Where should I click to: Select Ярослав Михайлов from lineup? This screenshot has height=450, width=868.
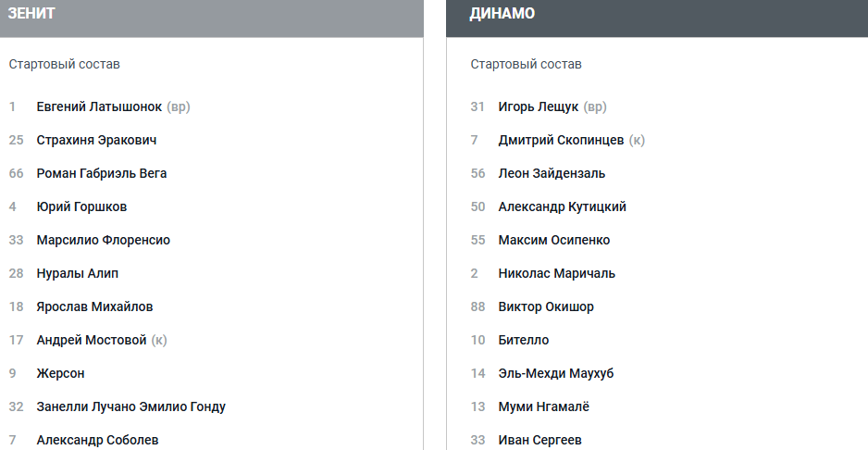[x=94, y=306]
